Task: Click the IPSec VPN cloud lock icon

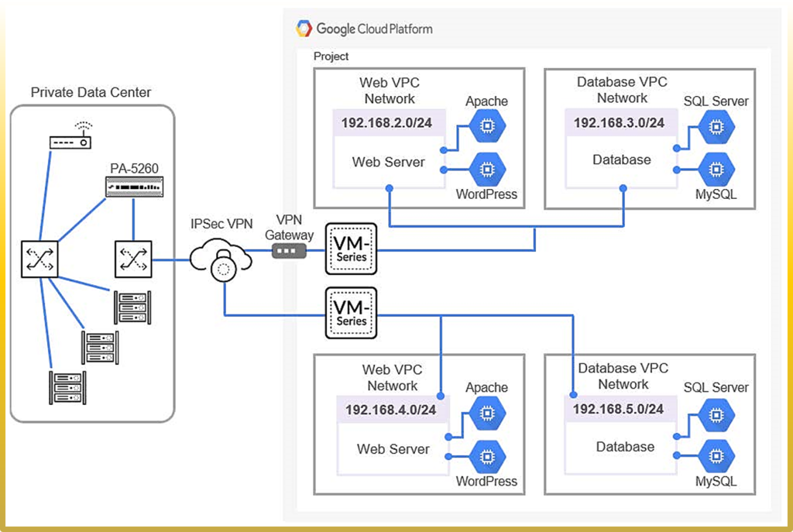Action: pyautogui.click(x=221, y=260)
